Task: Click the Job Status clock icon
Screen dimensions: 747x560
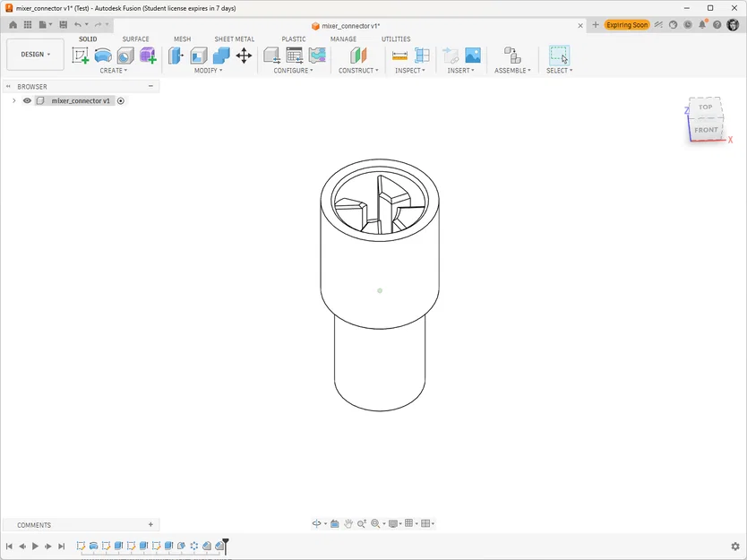Action: pos(688,25)
